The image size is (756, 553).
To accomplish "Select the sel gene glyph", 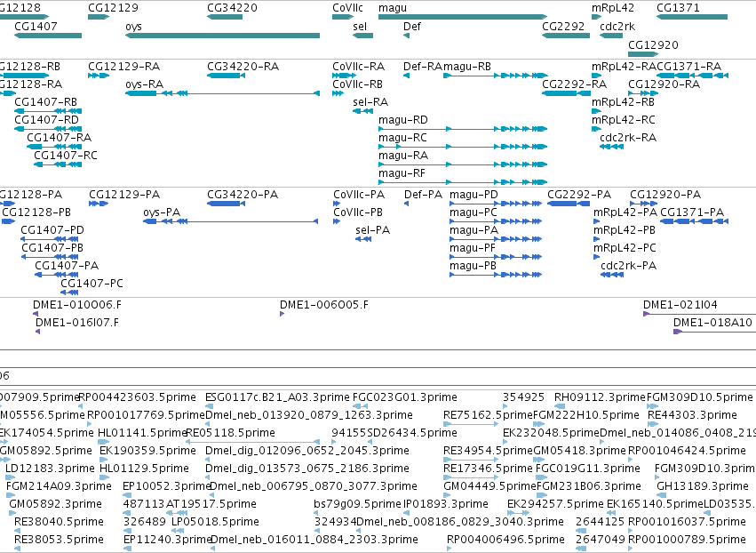I will point(363,36).
